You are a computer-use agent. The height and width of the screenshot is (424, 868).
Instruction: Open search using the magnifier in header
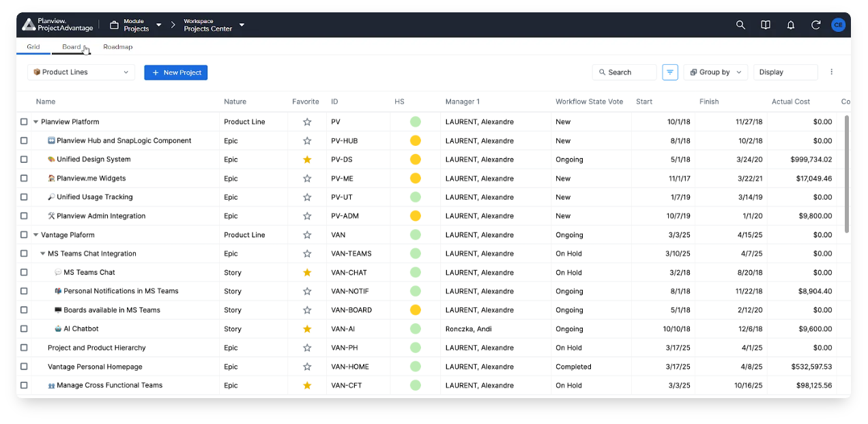(740, 25)
